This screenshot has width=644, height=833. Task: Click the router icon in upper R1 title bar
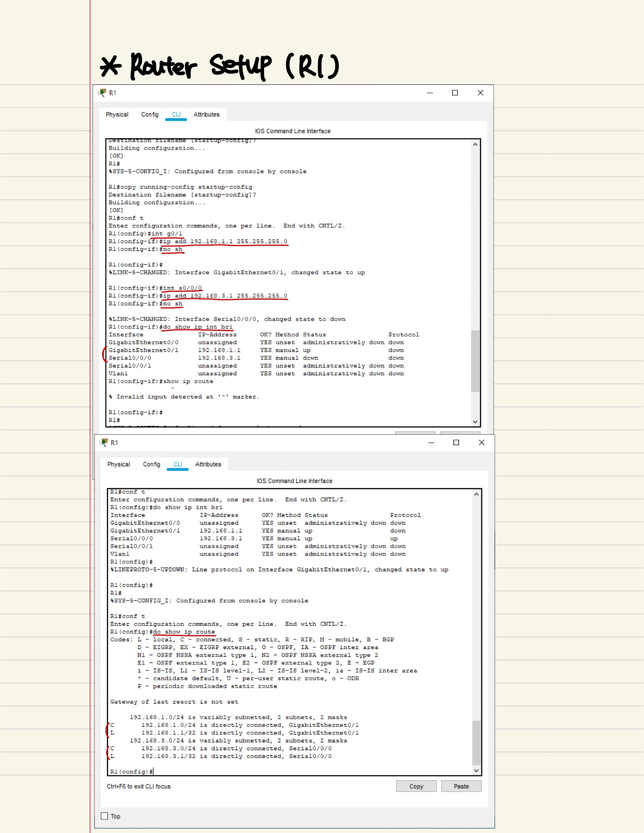[x=102, y=93]
